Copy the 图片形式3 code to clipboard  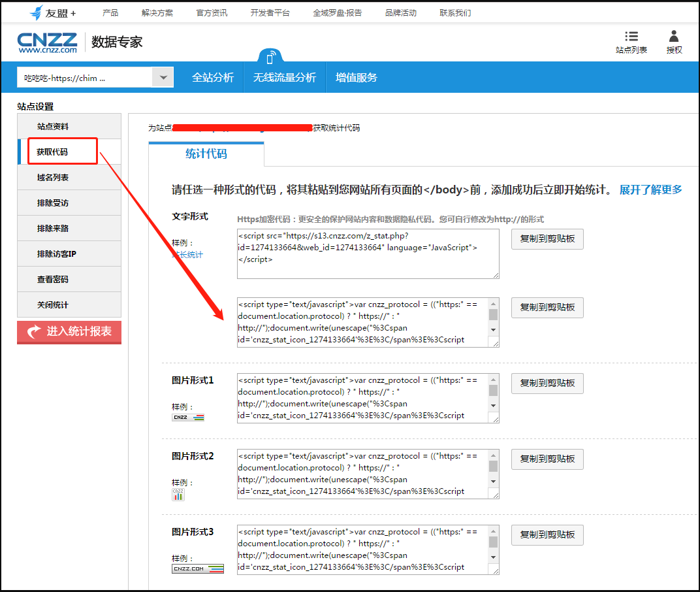[547, 534]
